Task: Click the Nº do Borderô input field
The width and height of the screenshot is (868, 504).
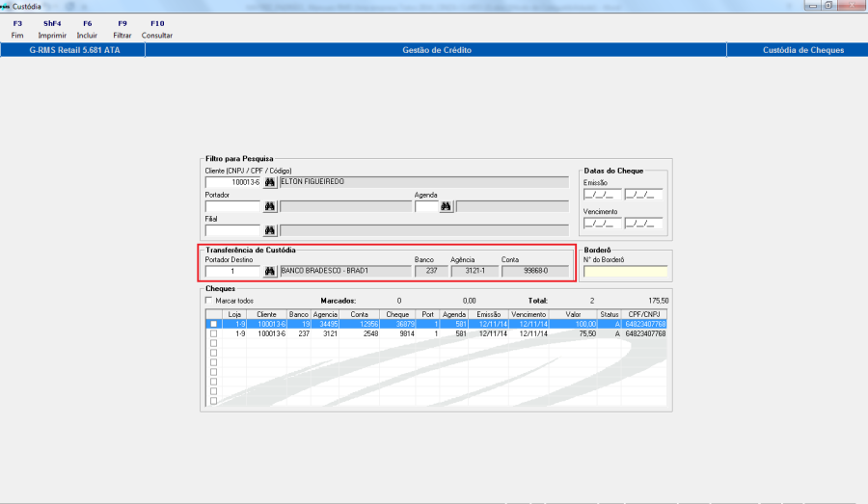Action: [x=626, y=271]
